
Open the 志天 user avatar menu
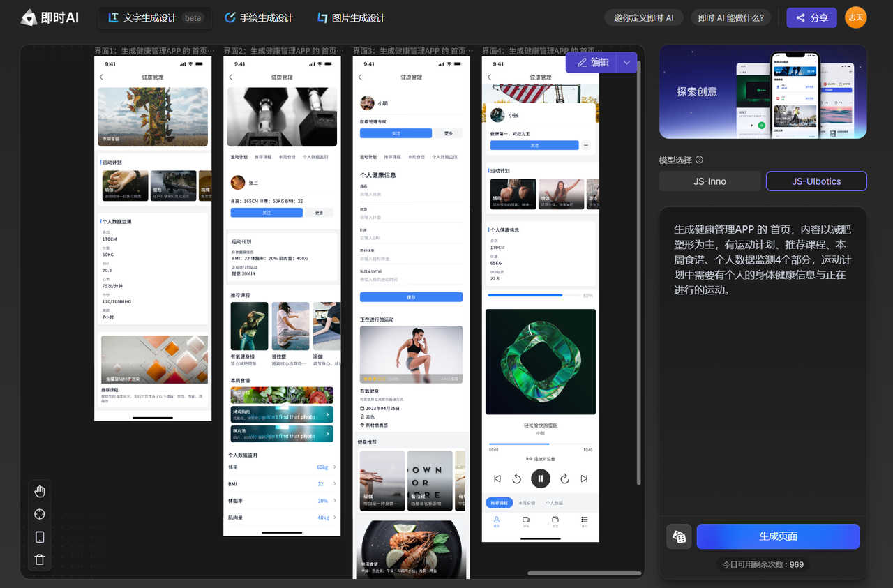coord(855,17)
